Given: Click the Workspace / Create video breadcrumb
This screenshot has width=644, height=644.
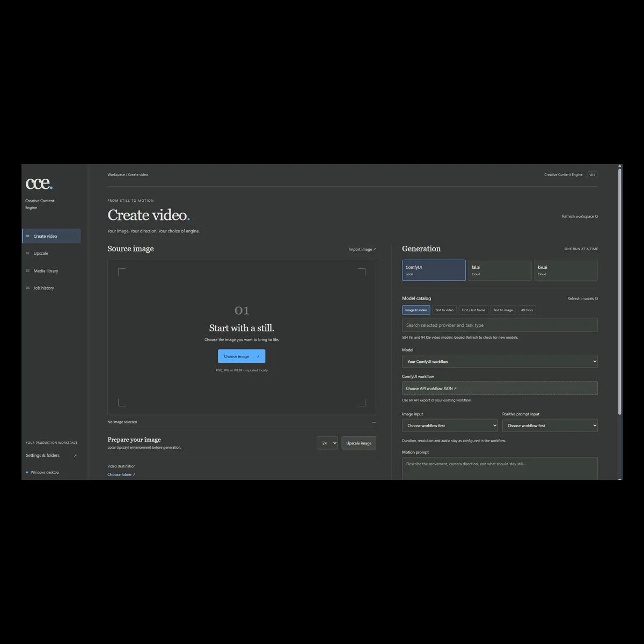Looking at the screenshot, I should (x=128, y=175).
